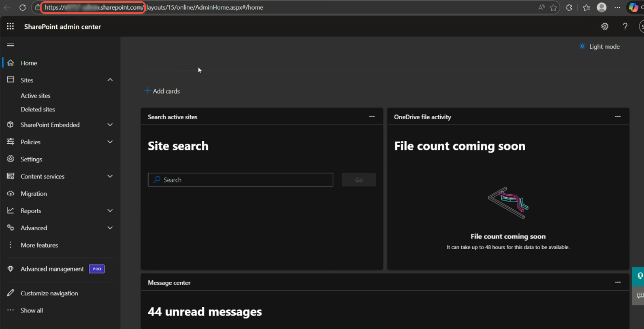644x329 pixels.
Task: Click the Reports chart icon
Action: coord(11,211)
